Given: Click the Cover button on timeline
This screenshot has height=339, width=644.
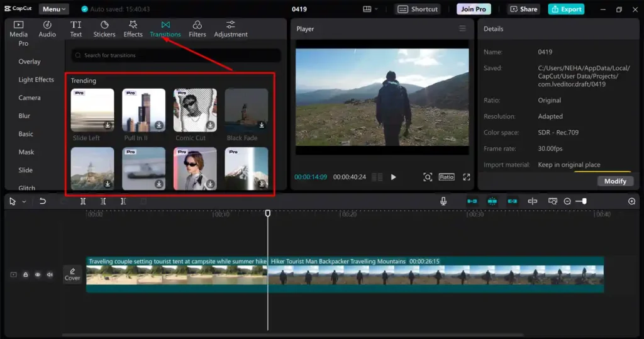Looking at the screenshot, I should click(x=72, y=274).
